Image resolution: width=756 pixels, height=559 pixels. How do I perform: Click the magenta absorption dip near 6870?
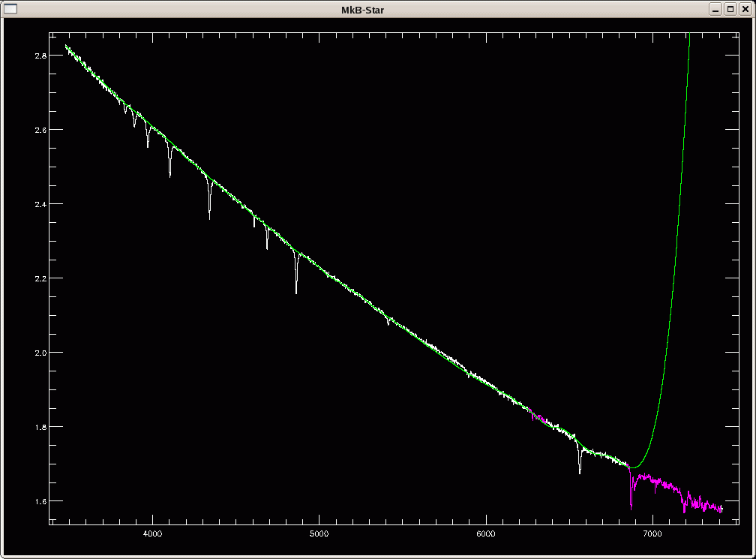tap(631, 495)
